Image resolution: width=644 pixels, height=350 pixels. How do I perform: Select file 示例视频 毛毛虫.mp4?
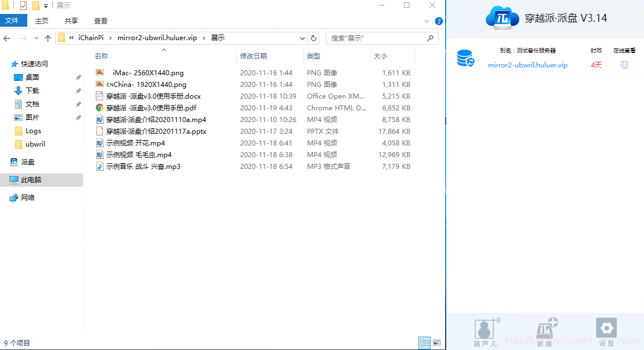pos(139,155)
